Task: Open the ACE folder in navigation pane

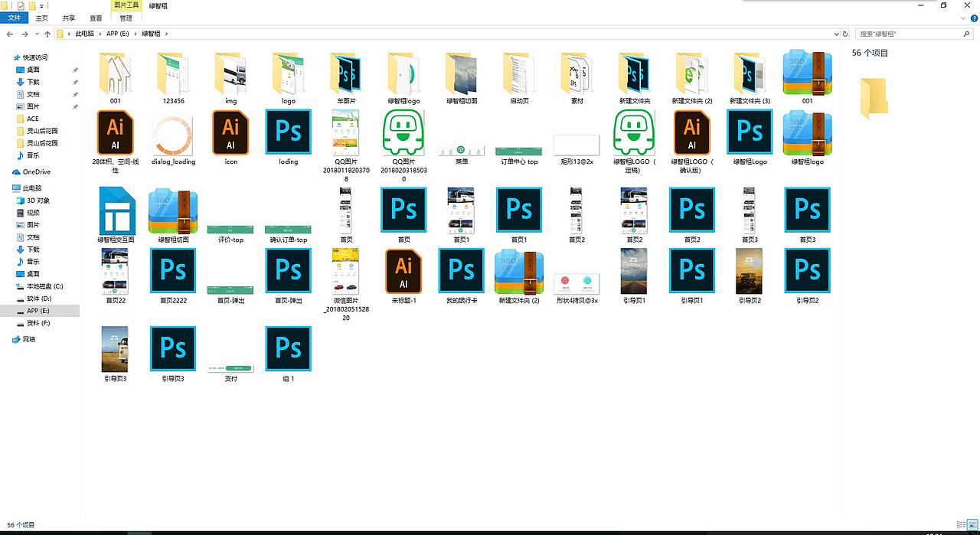Action: coord(26,119)
